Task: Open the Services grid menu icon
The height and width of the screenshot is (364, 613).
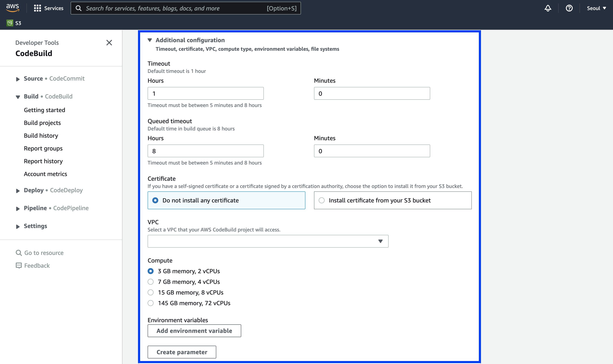Action: pyautogui.click(x=37, y=8)
